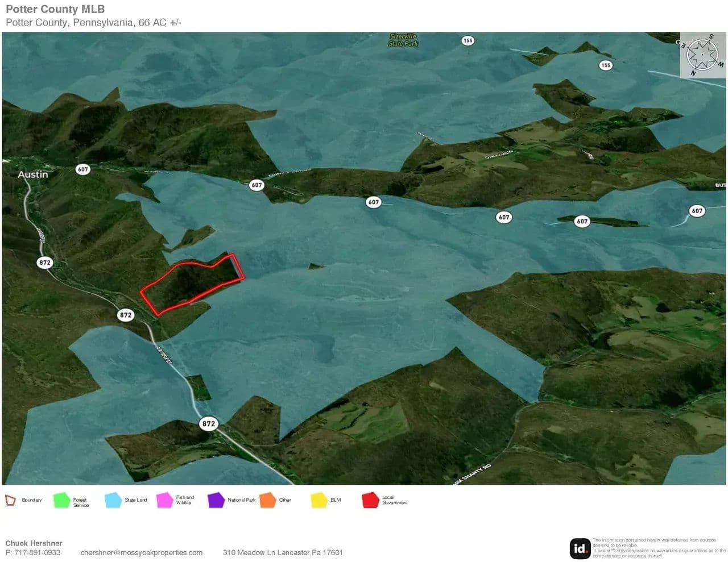Click the pink Fish and Wildlife legend icon
The height and width of the screenshot is (562, 728).
point(164,500)
